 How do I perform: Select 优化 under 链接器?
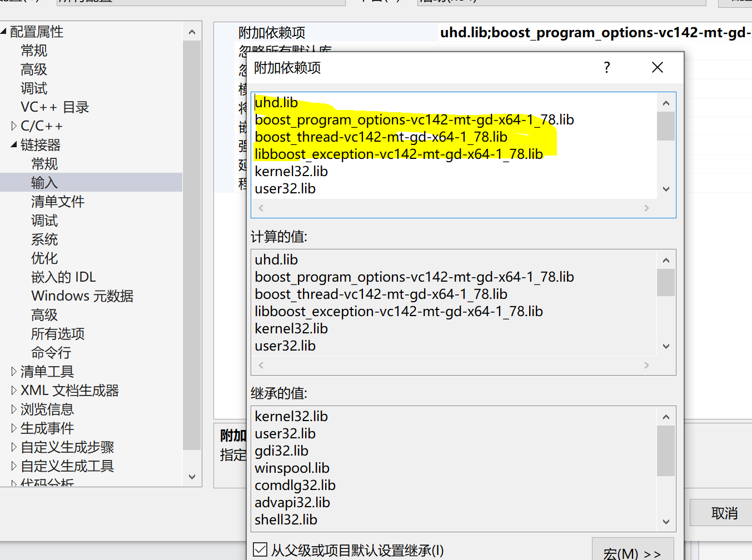(44, 258)
